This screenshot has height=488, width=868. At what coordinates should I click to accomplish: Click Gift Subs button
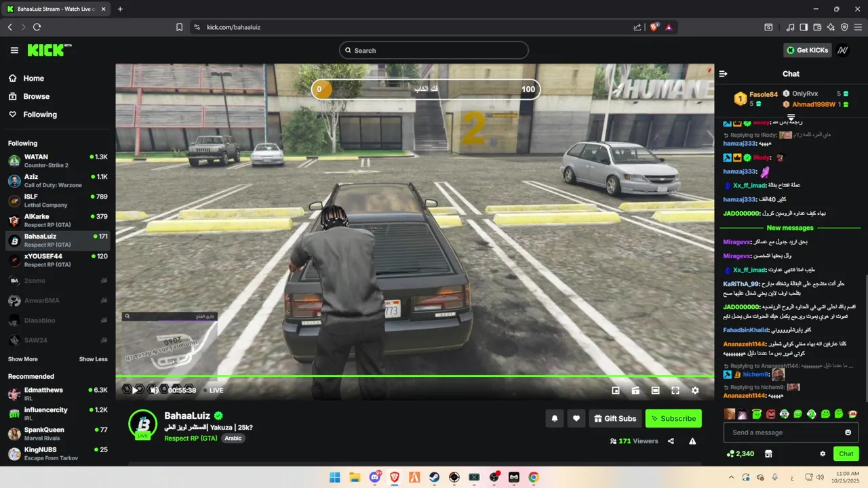click(x=615, y=419)
